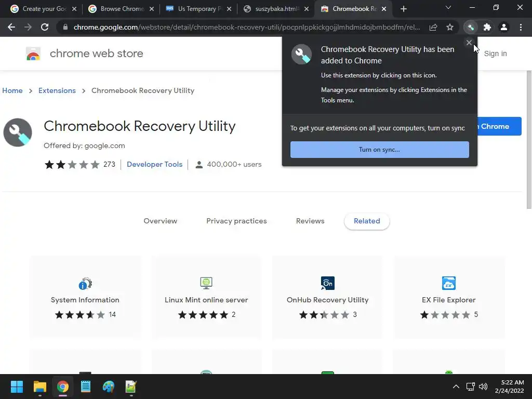532x399 pixels.
Task: Dismiss the extension added popup
Action: tap(469, 43)
